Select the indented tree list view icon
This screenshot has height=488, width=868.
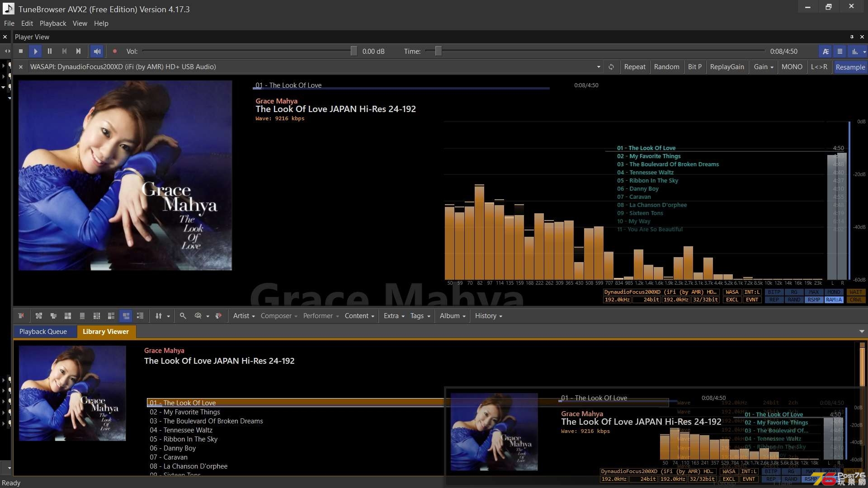(x=140, y=316)
